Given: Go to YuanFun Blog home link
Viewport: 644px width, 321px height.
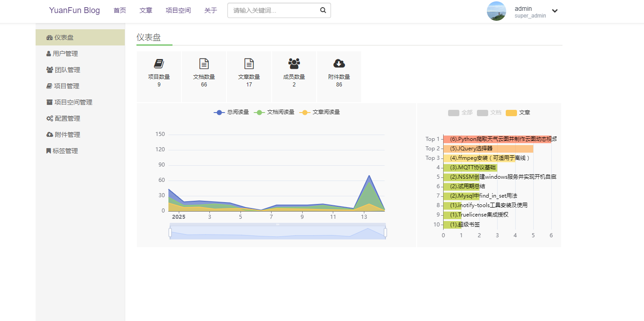Looking at the screenshot, I should click(74, 10).
